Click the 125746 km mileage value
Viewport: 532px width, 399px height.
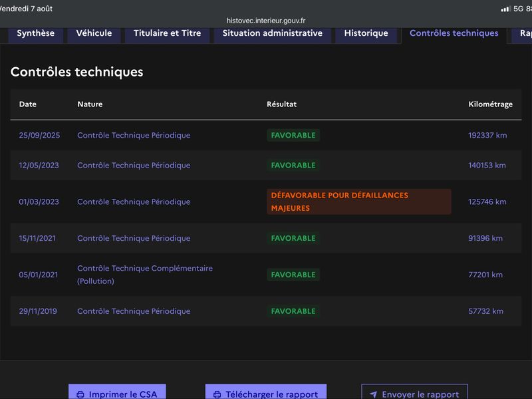[x=487, y=202]
